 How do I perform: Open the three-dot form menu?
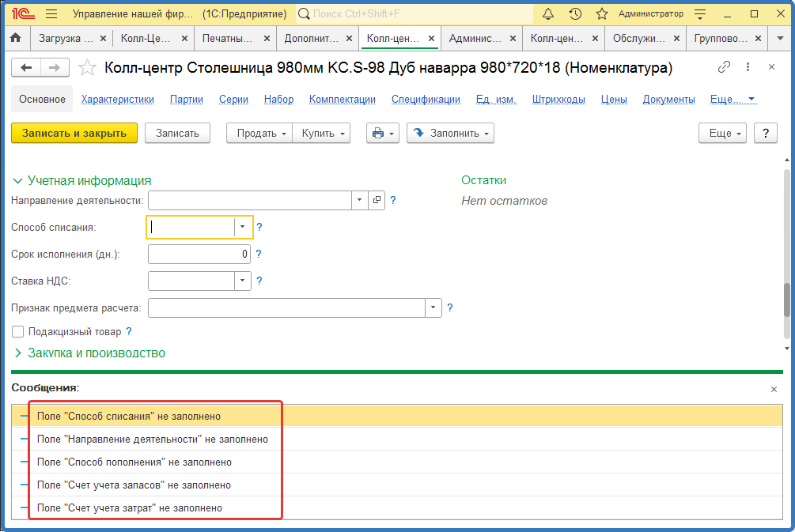tap(748, 67)
